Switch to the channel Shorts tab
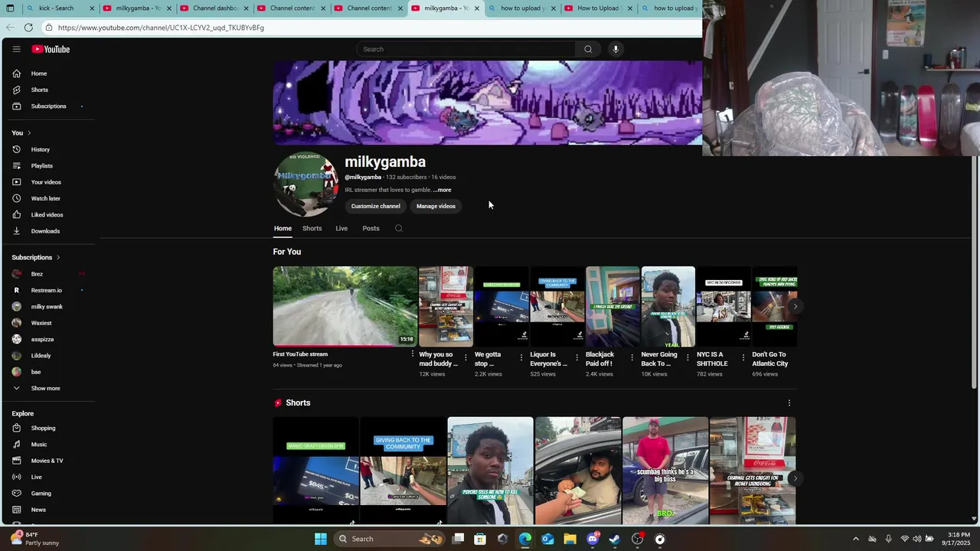Screen dimensions: 980x551 click(x=312, y=228)
